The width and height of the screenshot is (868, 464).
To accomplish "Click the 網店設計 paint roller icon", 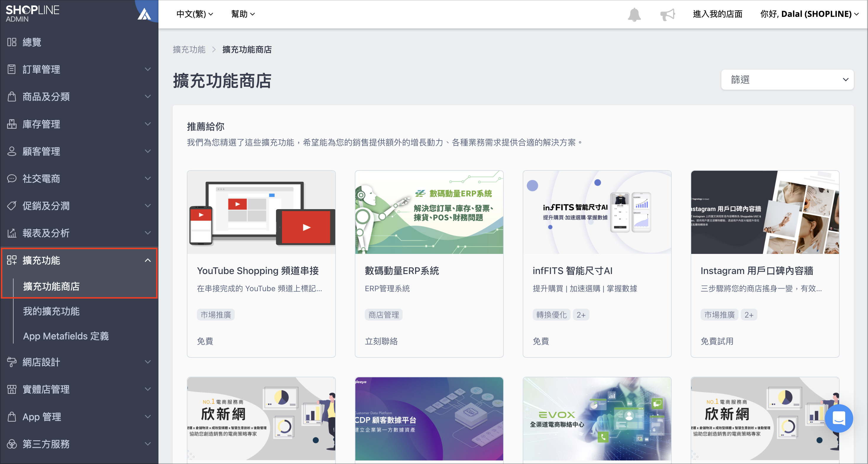I will [12, 362].
